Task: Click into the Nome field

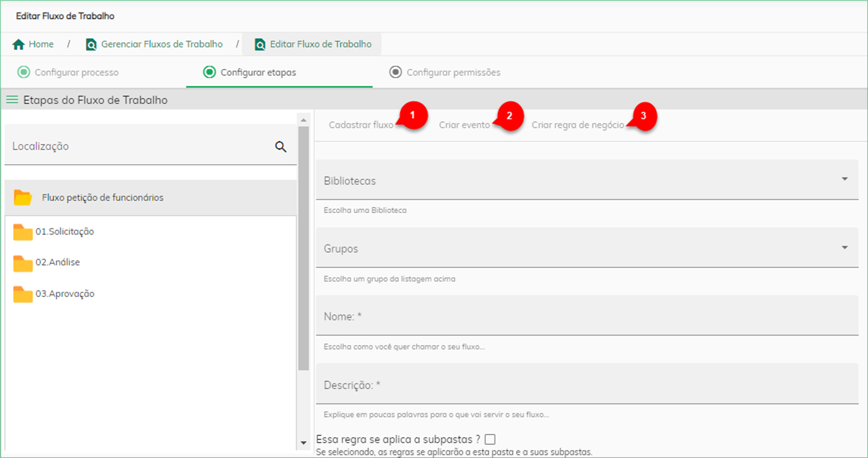Action: click(587, 316)
